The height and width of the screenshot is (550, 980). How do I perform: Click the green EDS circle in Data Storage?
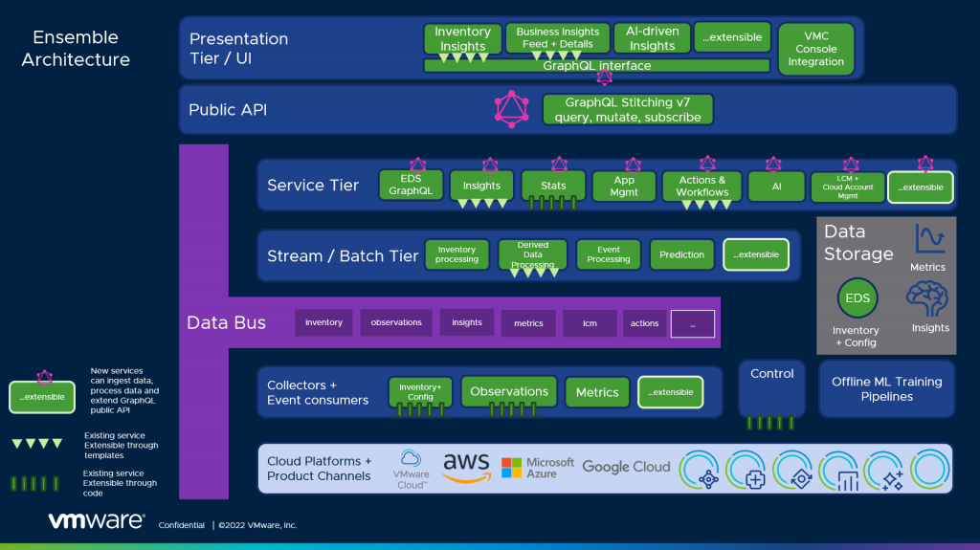tap(857, 298)
